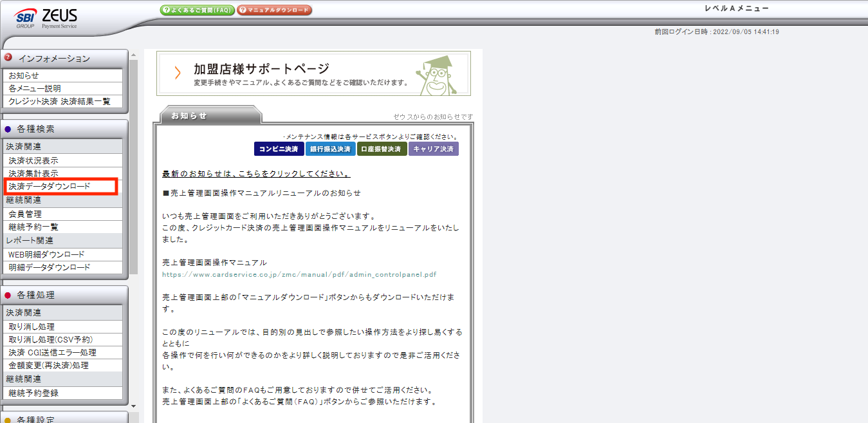This screenshot has width=868, height=423.
Task: Click マニュアルダウンロード button
Action: tap(275, 10)
